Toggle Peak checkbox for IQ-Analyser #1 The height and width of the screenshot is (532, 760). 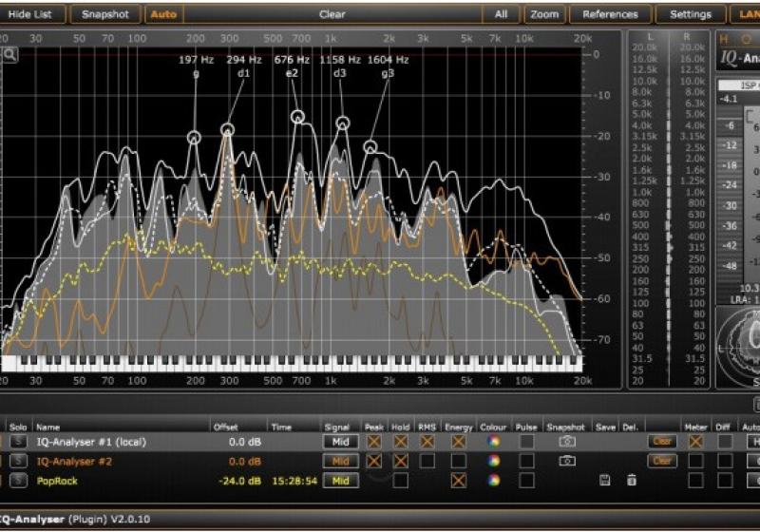(374, 442)
